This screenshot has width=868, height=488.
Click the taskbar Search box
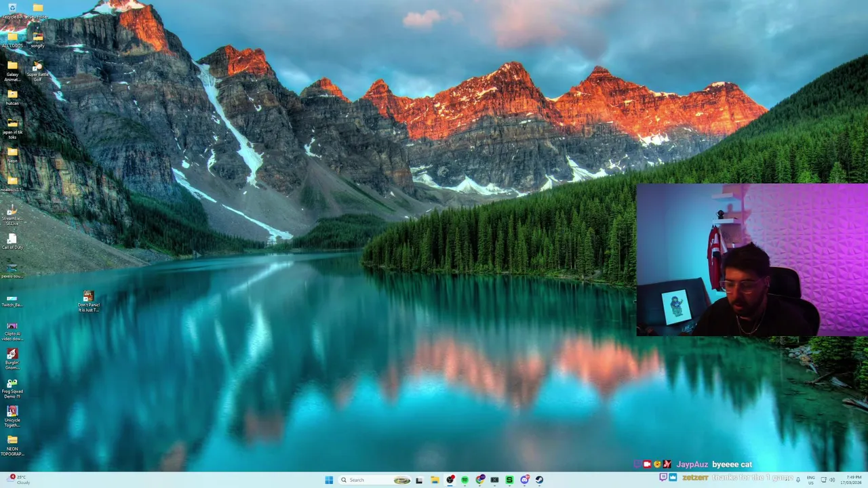[x=375, y=480]
